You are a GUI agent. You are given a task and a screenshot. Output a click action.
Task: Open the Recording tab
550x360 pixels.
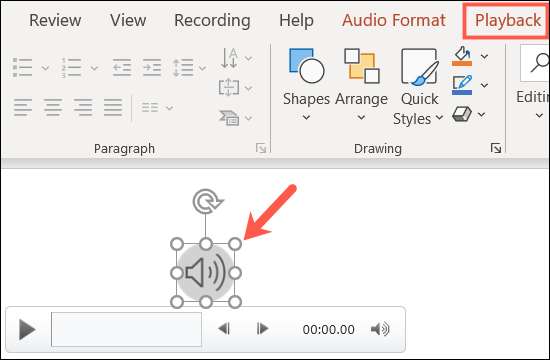212,20
